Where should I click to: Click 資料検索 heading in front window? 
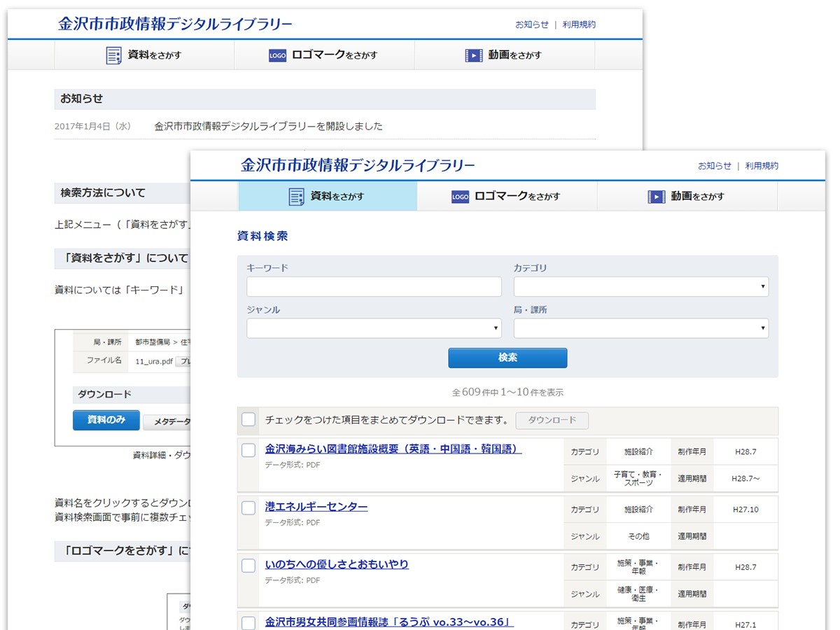click(x=262, y=237)
